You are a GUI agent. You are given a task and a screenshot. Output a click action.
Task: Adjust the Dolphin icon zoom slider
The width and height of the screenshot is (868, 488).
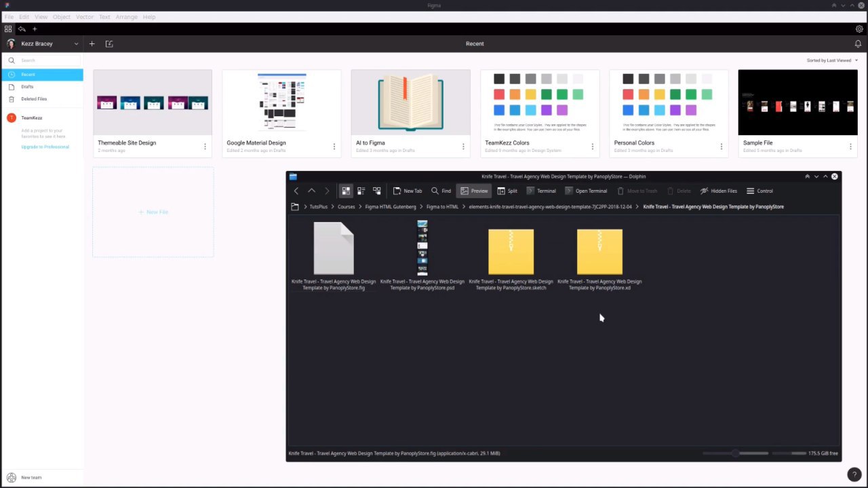pyautogui.click(x=736, y=453)
